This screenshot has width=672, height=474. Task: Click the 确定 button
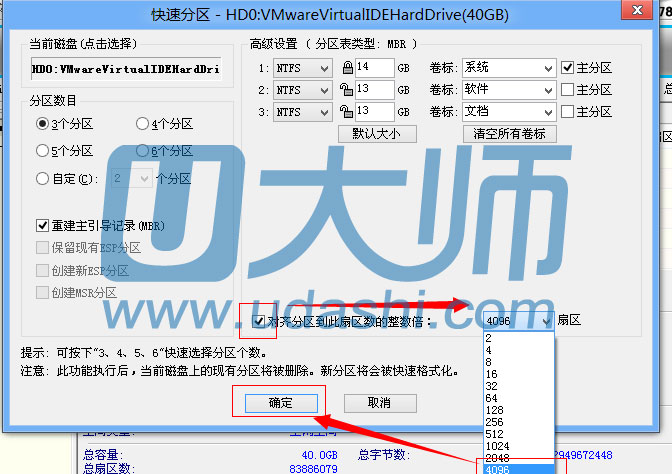pyautogui.click(x=279, y=403)
